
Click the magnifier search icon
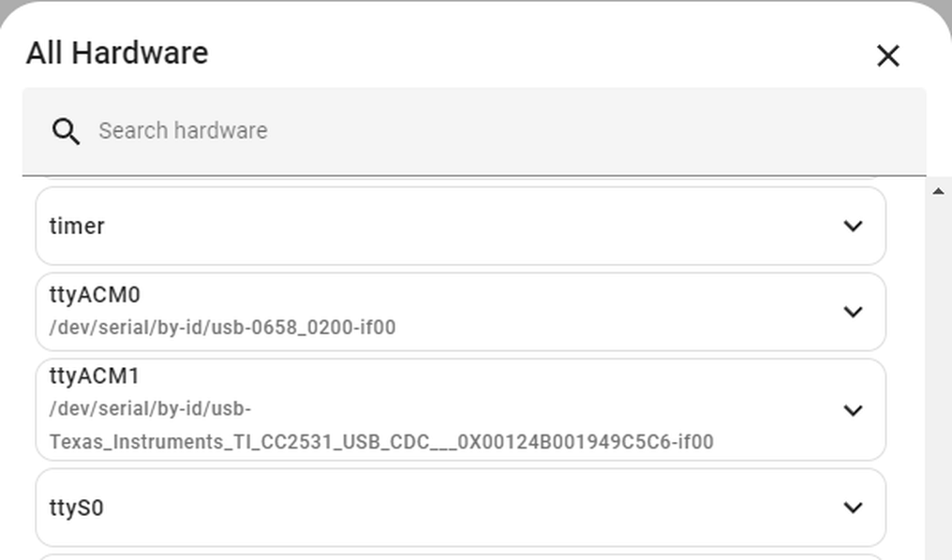(x=66, y=131)
